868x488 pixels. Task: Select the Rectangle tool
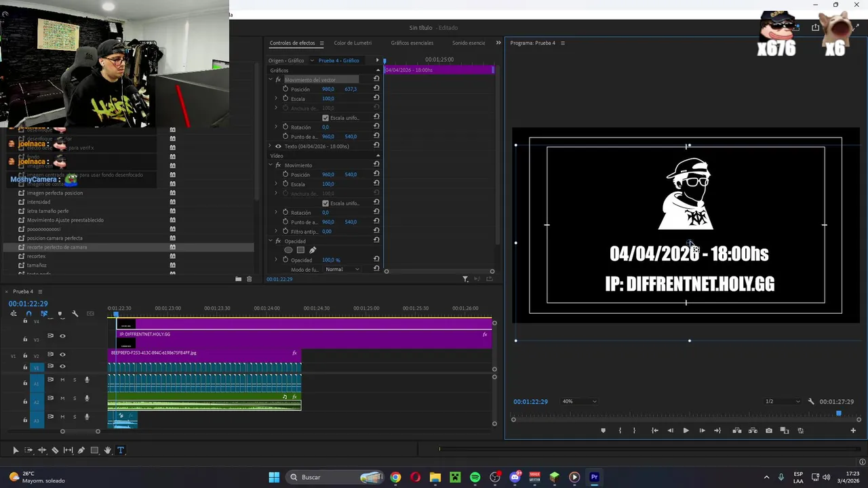[x=94, y=450]
